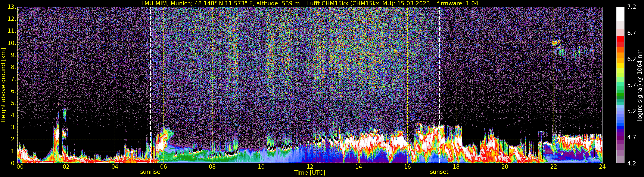Click the time axis tick label '24'
Screen dimensions: 644x177
(x=602, y=167)
